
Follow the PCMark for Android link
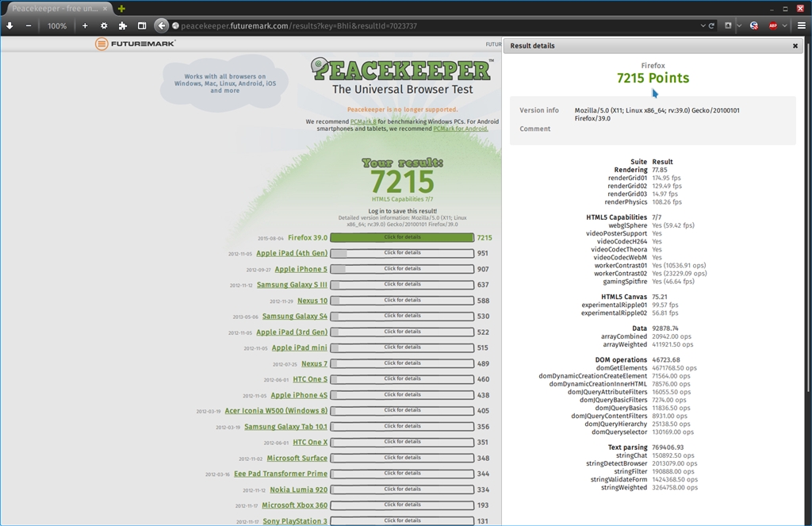click(x=461, y=129)
